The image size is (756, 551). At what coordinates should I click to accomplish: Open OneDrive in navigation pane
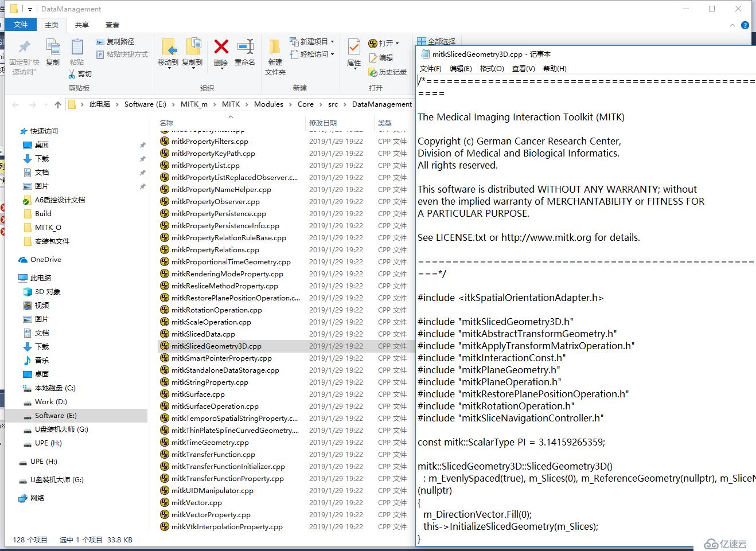point(40,260)
